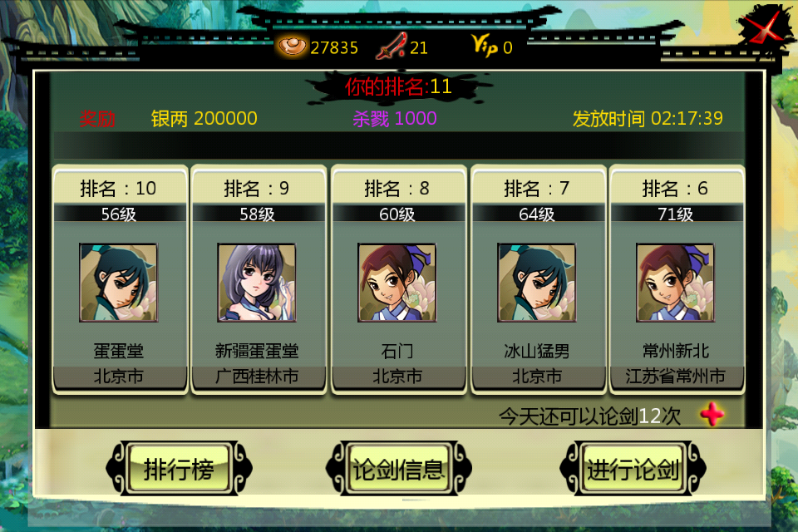
Task: Click the 排名：10 card header
Action: coord(119,189)
